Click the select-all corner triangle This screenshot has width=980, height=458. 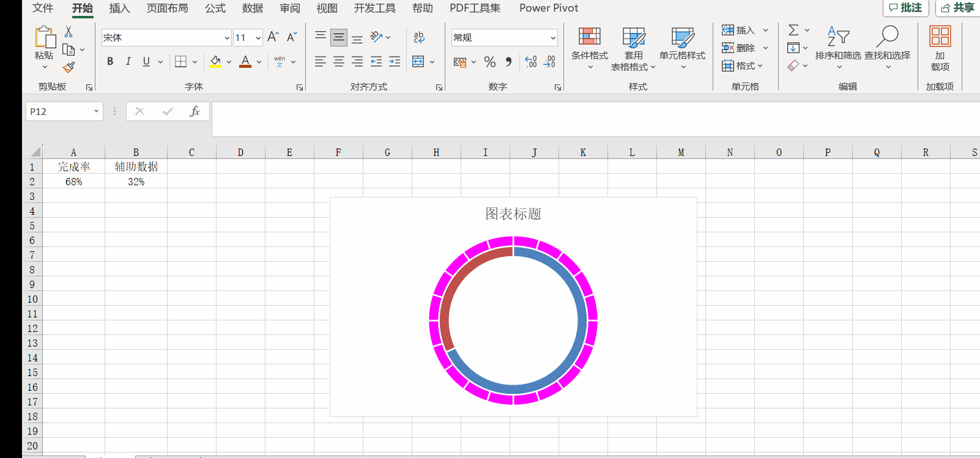(35, 152)
